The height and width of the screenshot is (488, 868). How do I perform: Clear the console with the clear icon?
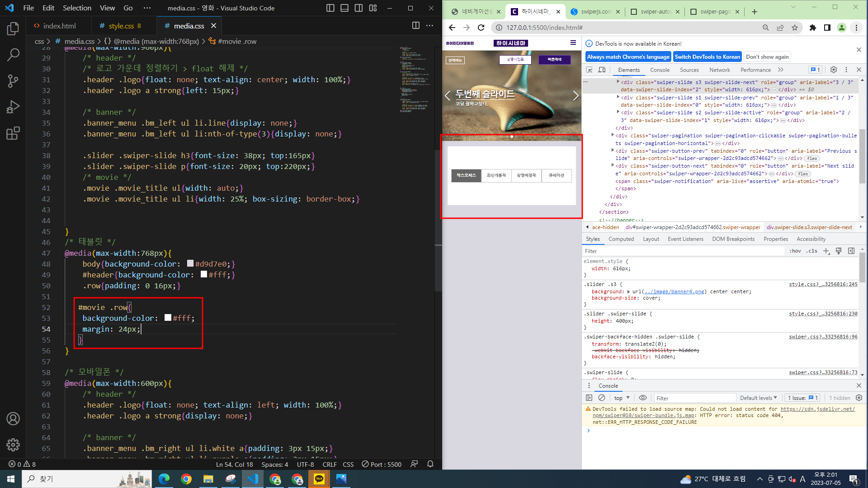pyautogui.click(x=602, y=398)
